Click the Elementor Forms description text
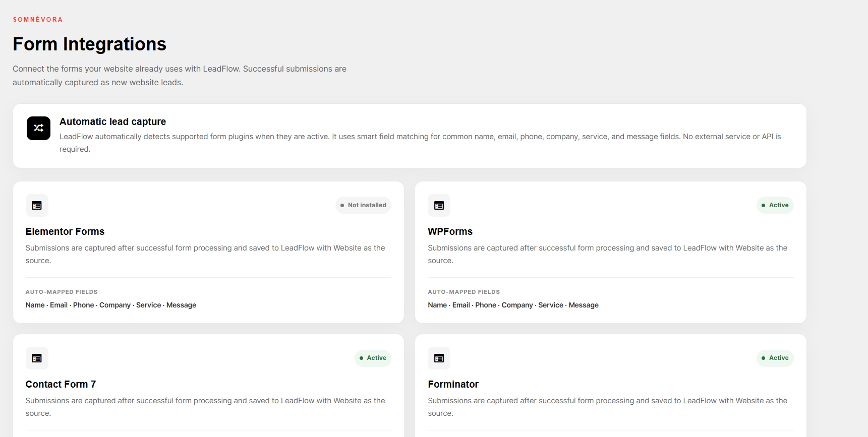The width and height of the screenshot is (868, 437). [205, 254]
